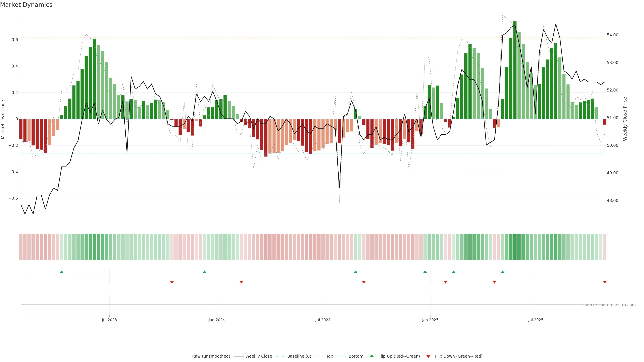Click the green flip-up marker just before Jan 2025
This screenshot has width=644, height=362.
coord(425,272)
